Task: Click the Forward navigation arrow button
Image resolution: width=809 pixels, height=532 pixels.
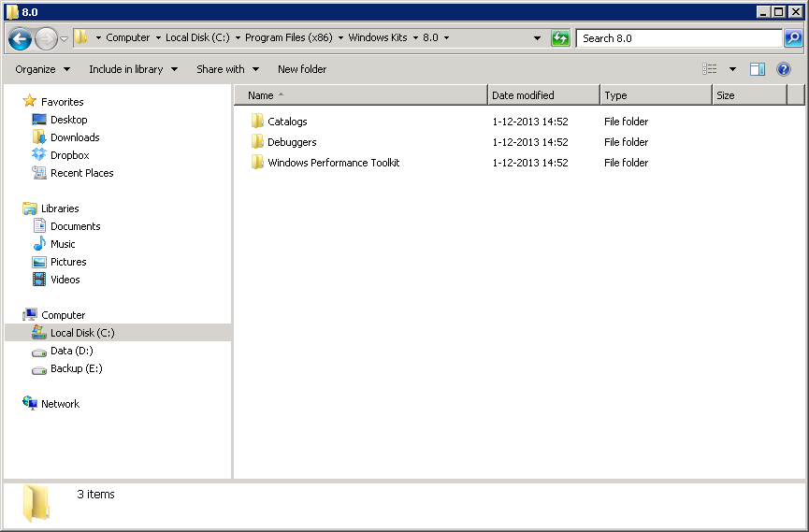Action: coord(46,38)
